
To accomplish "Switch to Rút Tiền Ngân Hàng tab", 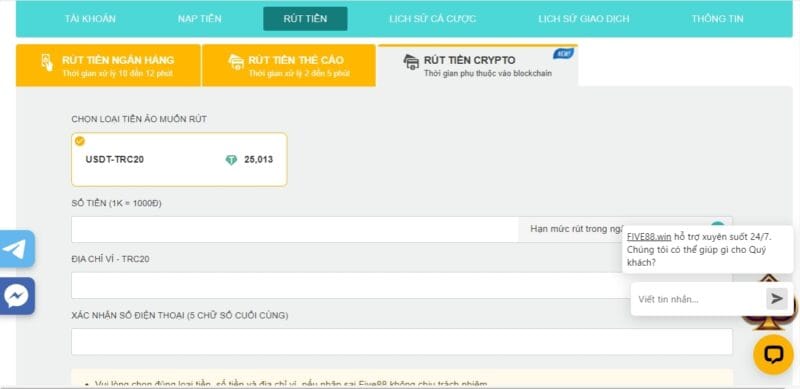I will (108, 65).
